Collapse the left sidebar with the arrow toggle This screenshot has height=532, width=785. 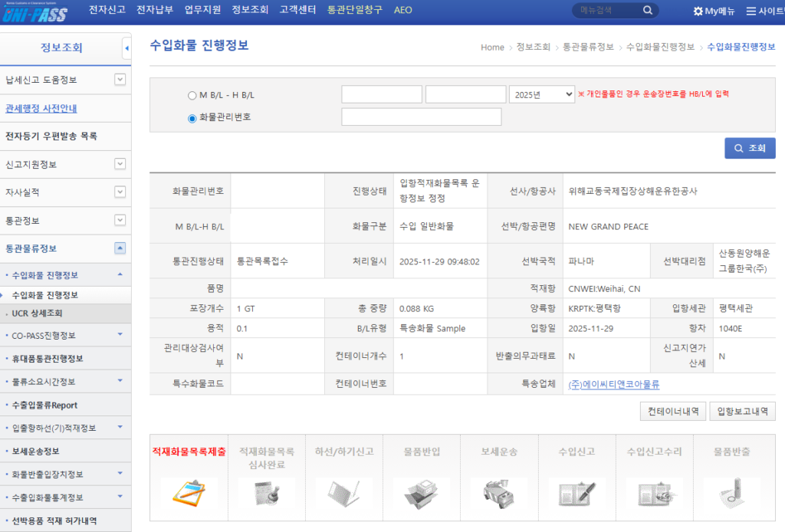click(x=126, y=48)
